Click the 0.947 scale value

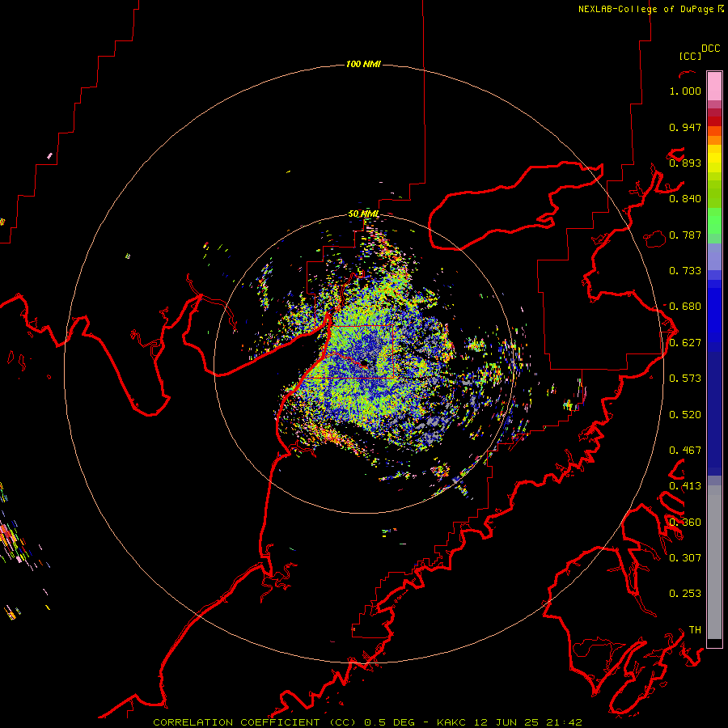coord(685,127)
